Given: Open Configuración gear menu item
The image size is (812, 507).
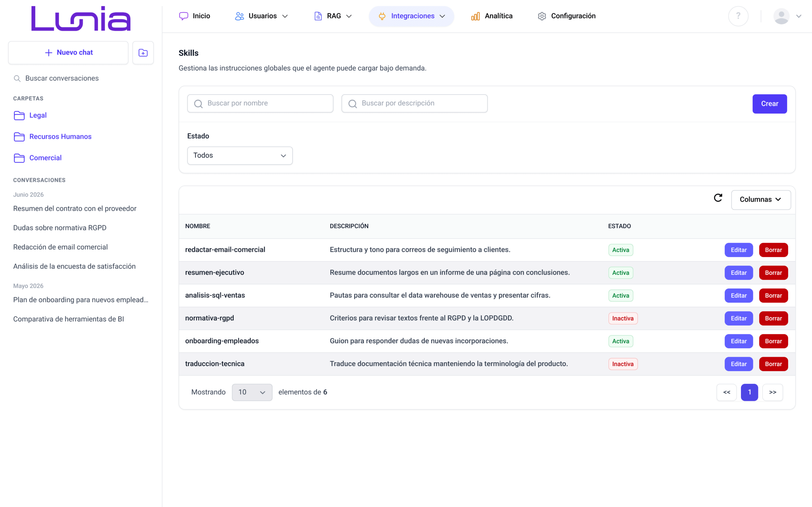Looking at the screenshot, I should [x=566, y=16].
